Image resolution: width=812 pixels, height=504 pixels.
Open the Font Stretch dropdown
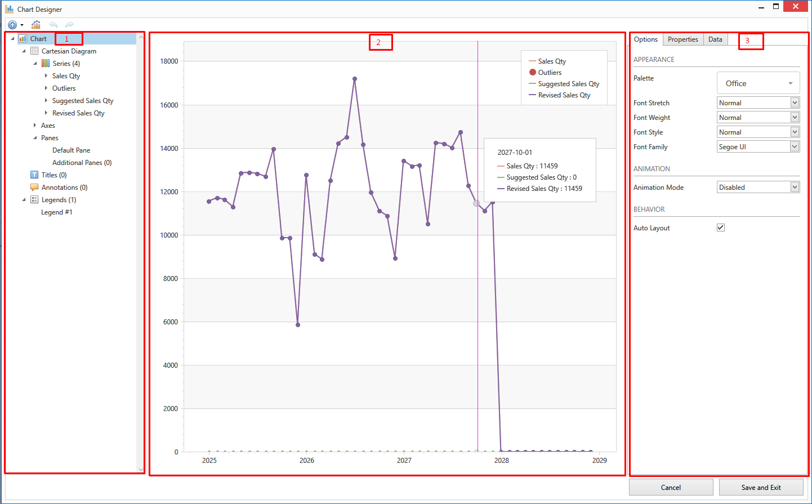758,102
